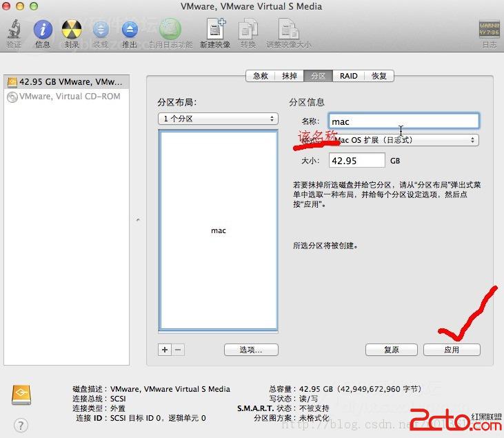Screen dimensions: 504x438
Task: Click the Mount toolbar icon
Action: [x=101, y=30]
